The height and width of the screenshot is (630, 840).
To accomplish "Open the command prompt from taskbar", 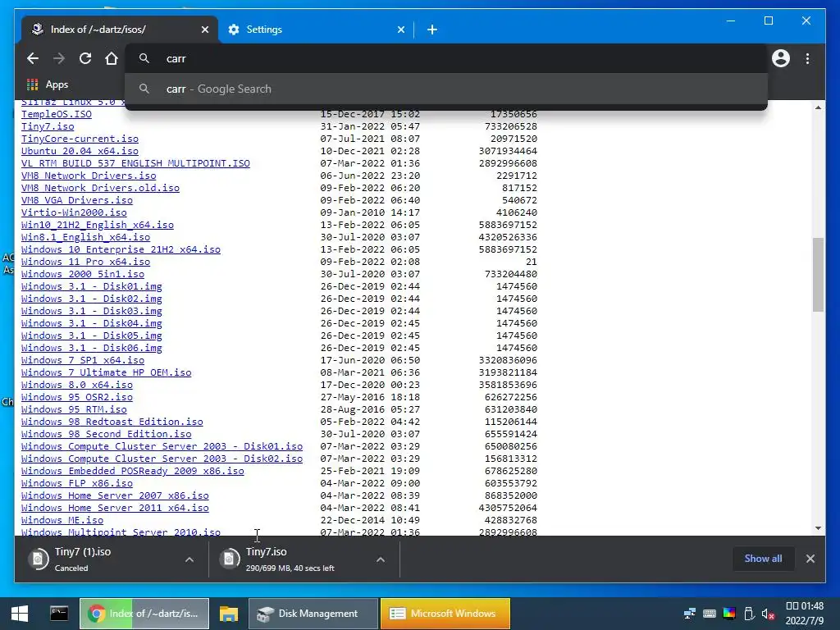I will [x=59, y=614].
